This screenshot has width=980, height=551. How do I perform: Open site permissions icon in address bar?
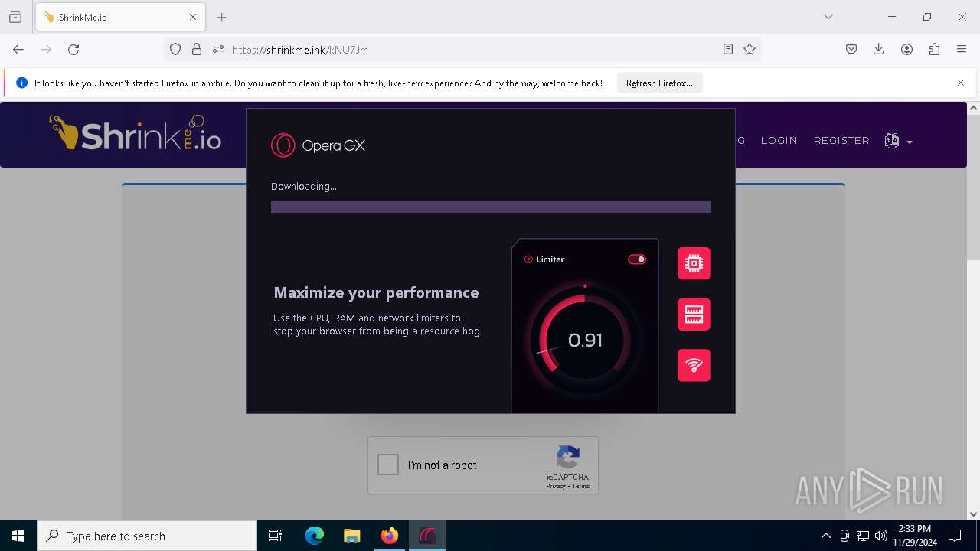[x=218, y=49]
